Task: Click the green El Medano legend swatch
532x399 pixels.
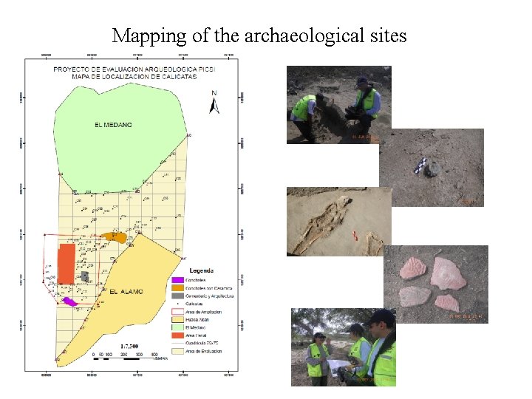Action: pos(178,327)
